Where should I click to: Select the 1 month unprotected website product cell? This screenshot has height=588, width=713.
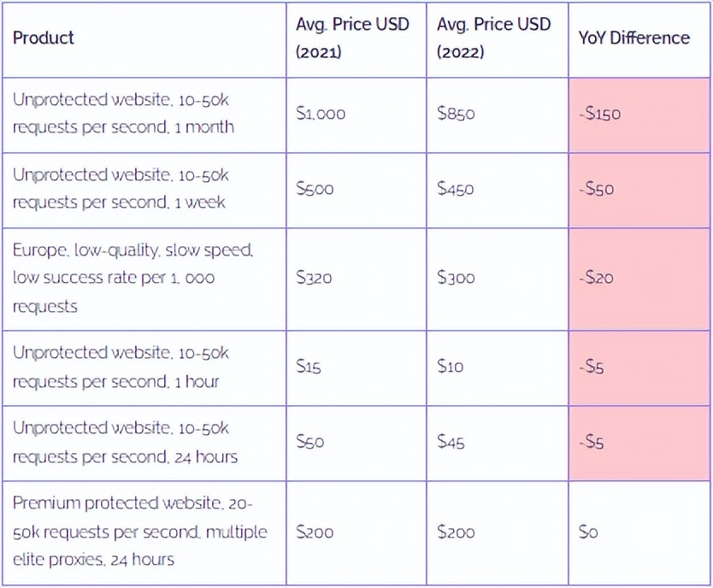click(122, 114)
